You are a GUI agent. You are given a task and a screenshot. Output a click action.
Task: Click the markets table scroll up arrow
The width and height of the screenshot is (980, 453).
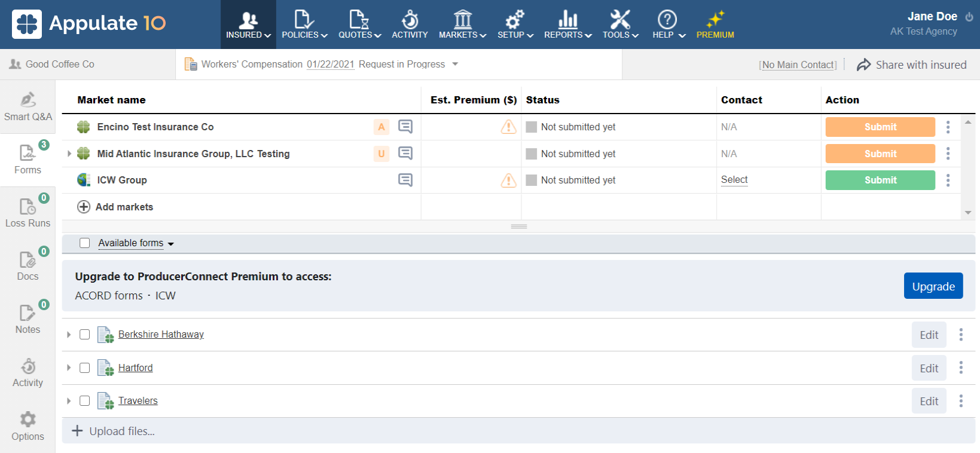coord(968,122)
